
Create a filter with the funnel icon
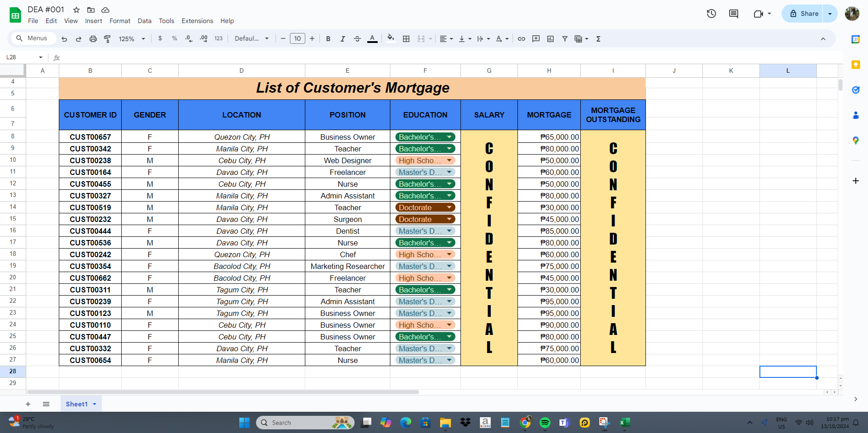[564, 39]
